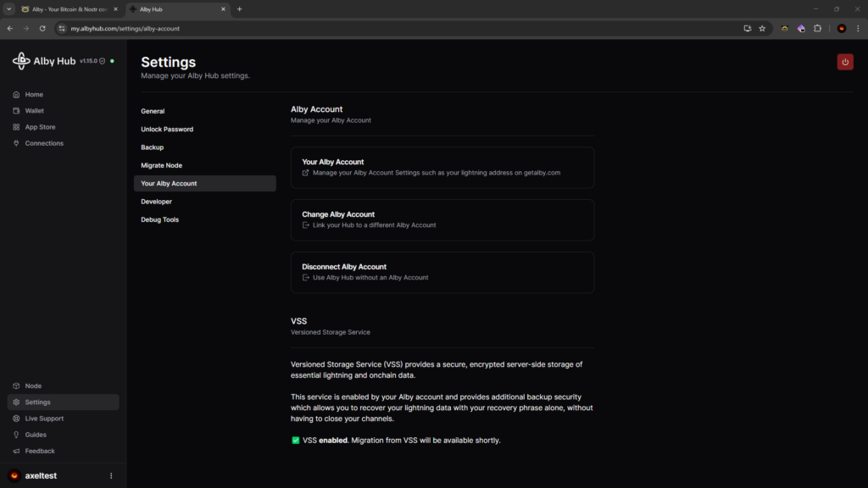Click the red power button icon
The width and height of the screenshot is (868, 488).
(x=844, y=62)
